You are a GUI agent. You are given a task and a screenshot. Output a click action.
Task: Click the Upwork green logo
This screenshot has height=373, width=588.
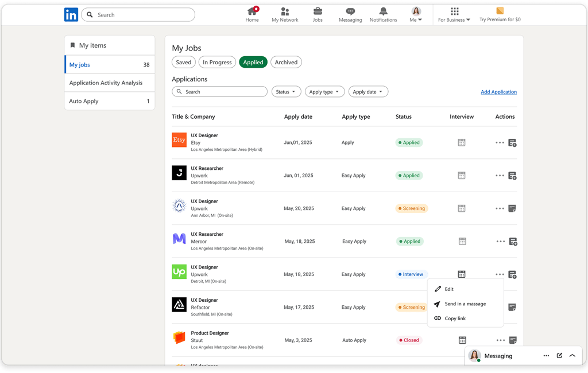179,272
